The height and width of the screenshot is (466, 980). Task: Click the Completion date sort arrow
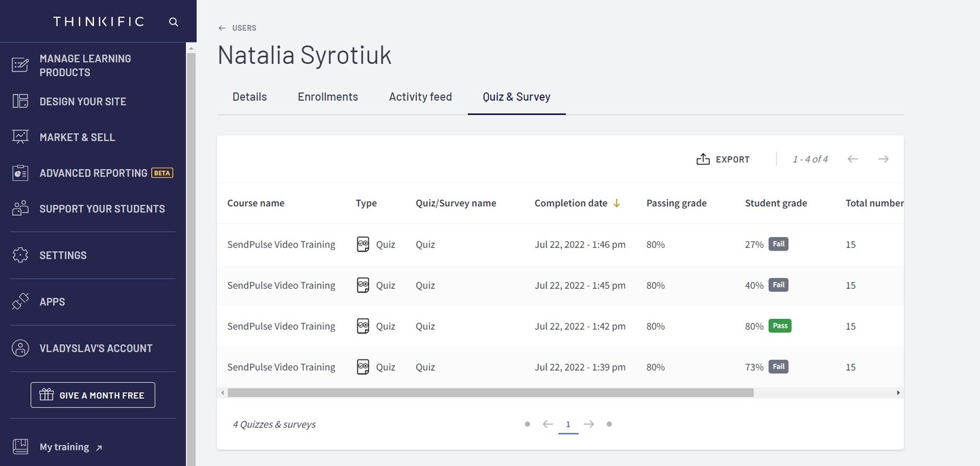coord(616,203)
